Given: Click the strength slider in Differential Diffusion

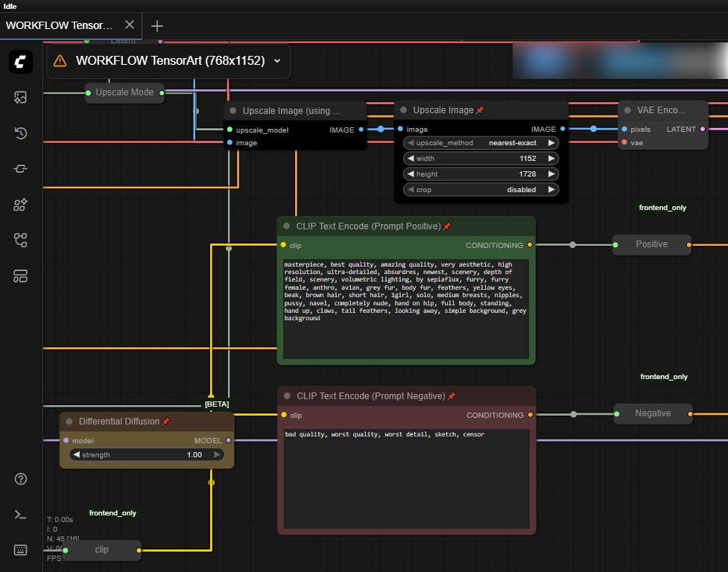Looking at the screenshot, I should (x=147, y=454).
